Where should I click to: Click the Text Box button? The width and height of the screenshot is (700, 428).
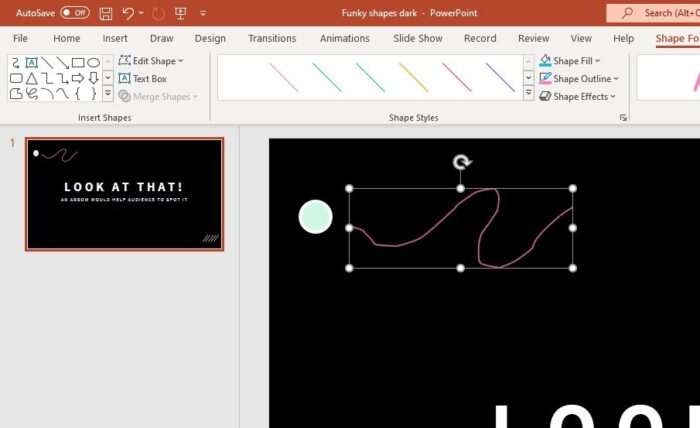coord(143,79)
